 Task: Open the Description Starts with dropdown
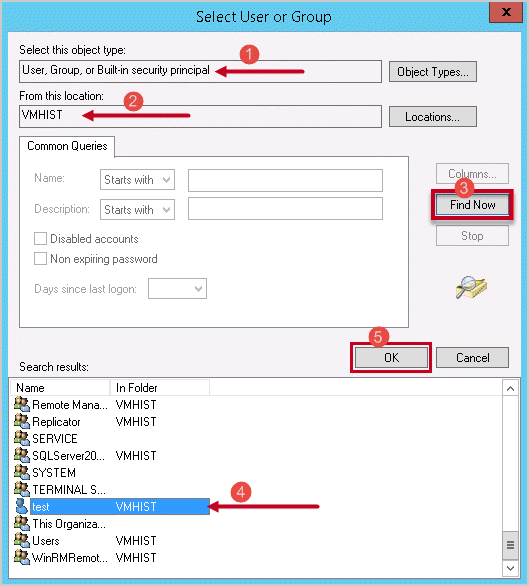point(137,209)
